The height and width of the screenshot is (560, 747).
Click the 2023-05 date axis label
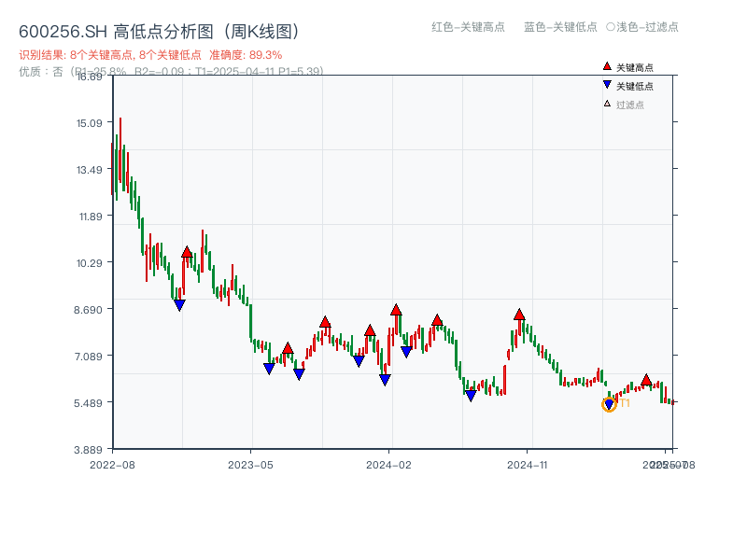coord(250,465)
